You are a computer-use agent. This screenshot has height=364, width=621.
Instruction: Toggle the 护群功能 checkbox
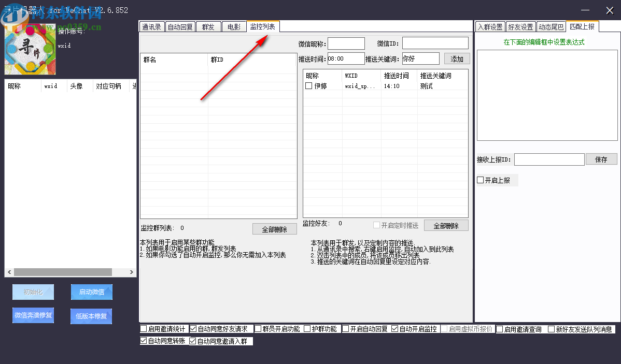(307, 329)
